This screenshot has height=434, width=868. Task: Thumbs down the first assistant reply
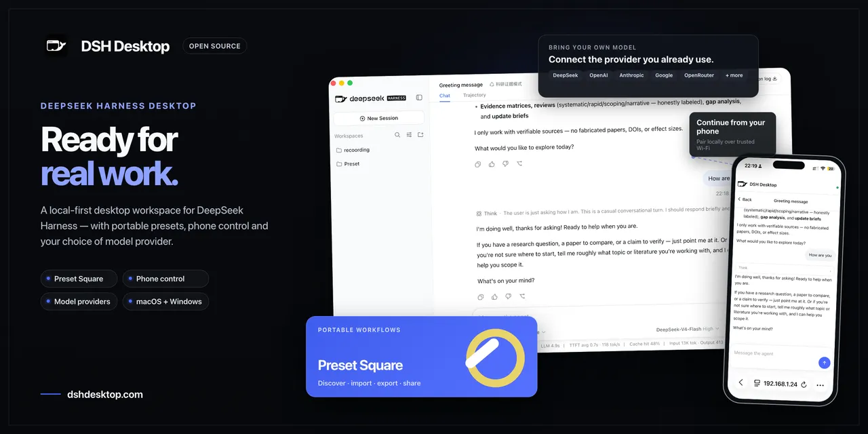[x=505, y=164]
